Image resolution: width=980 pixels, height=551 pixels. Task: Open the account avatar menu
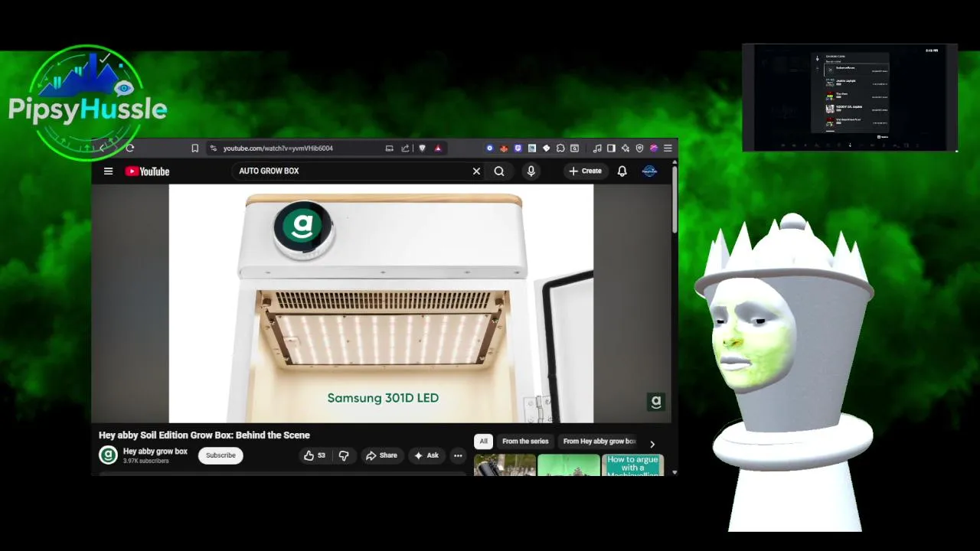pos(649,171)
